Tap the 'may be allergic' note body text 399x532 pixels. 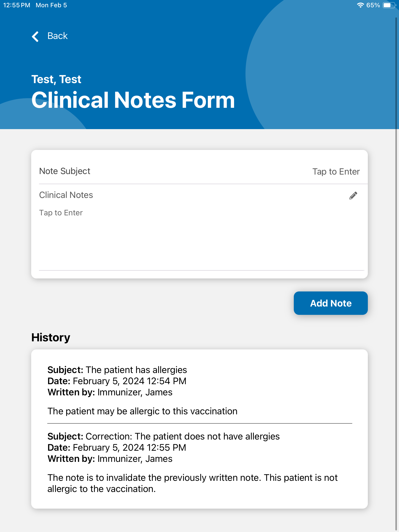coord(142,411)
